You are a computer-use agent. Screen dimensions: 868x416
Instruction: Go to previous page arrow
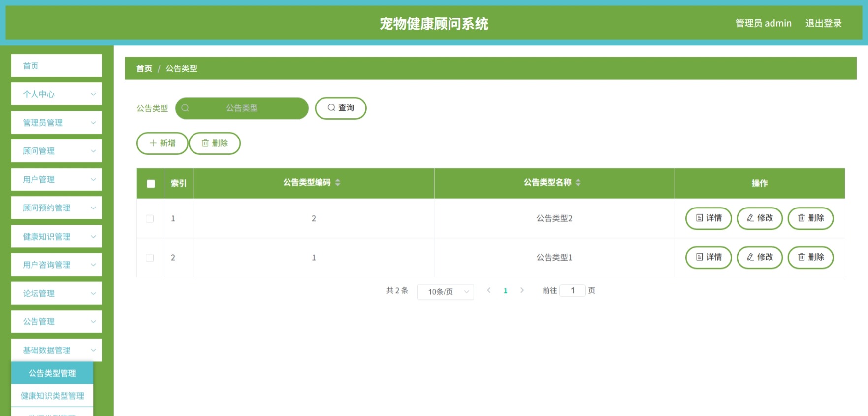click(x=489, y=290)
